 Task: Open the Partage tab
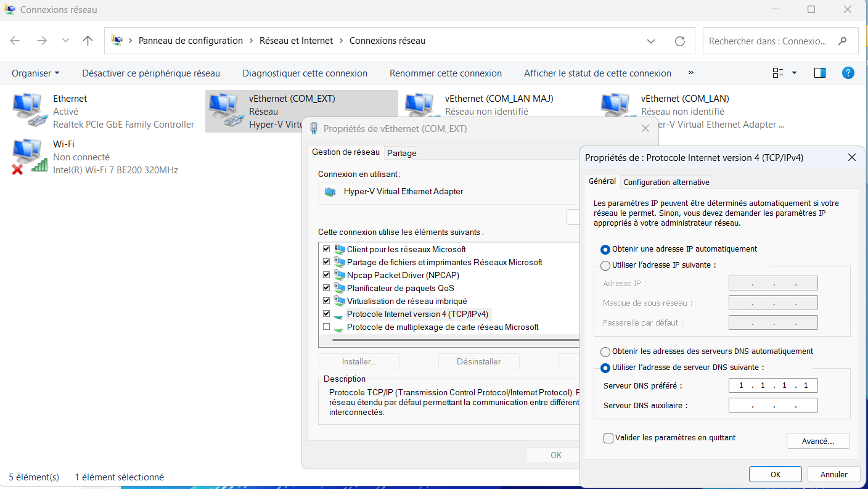402,153
